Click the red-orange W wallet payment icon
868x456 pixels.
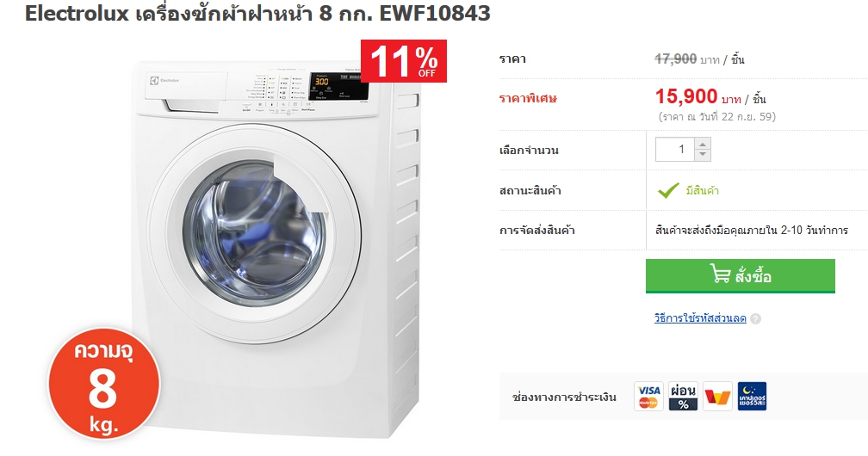tap(717, 397)
